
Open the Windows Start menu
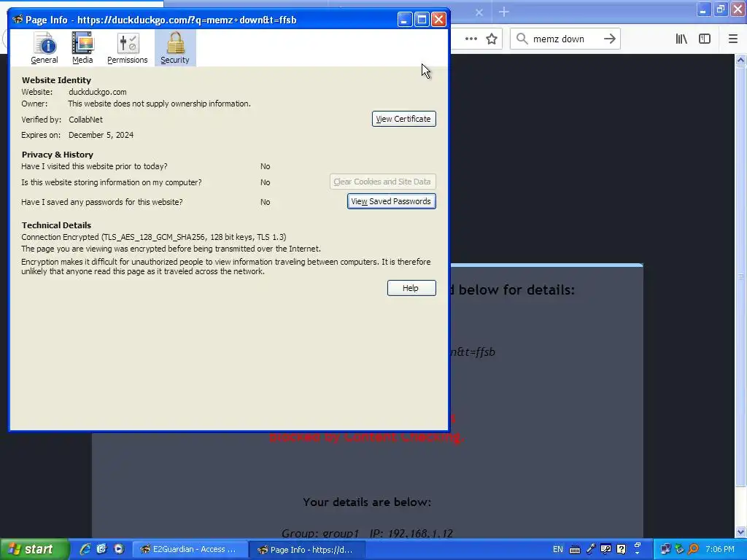click(x=34, y=550)
